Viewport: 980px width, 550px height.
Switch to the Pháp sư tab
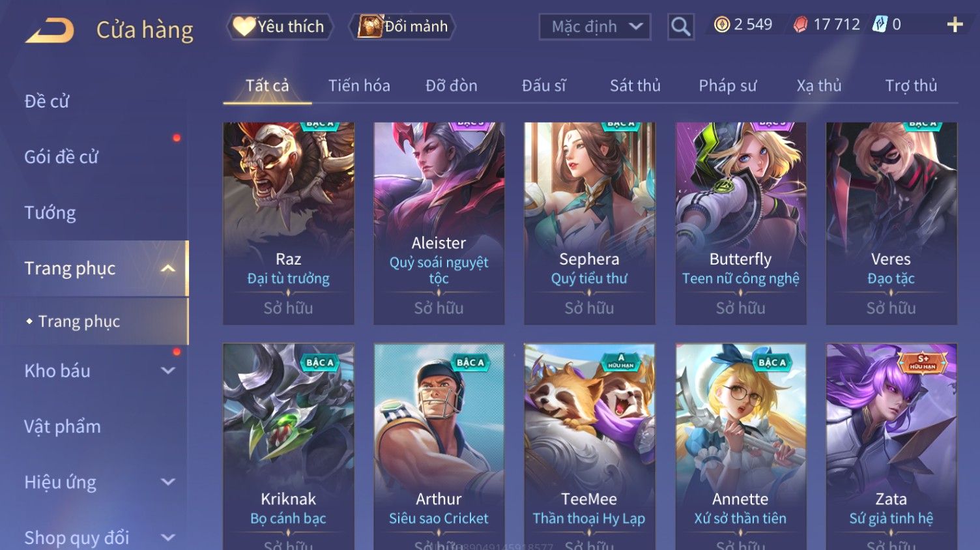pos(728,85)
